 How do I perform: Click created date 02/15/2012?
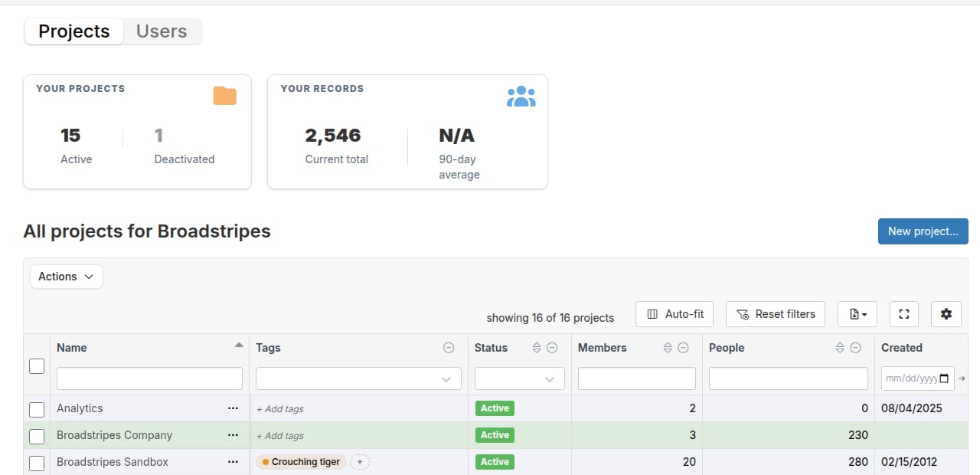[909, 462]
